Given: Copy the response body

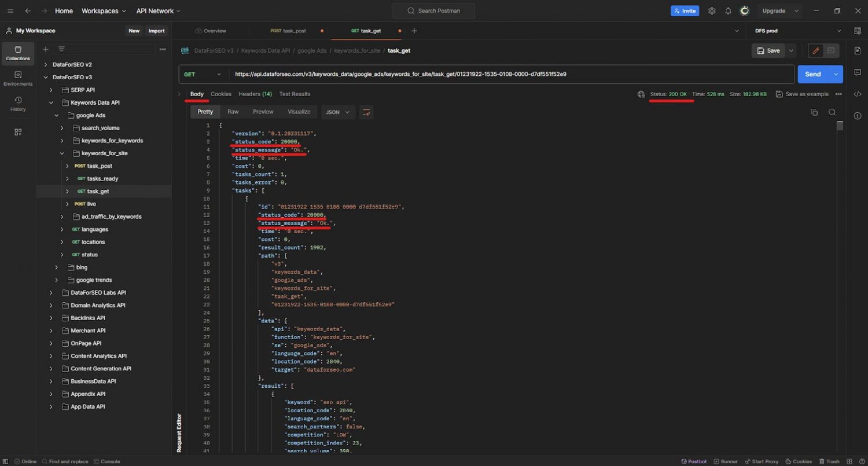Looking at the screenshot, I should click(815, 112).
